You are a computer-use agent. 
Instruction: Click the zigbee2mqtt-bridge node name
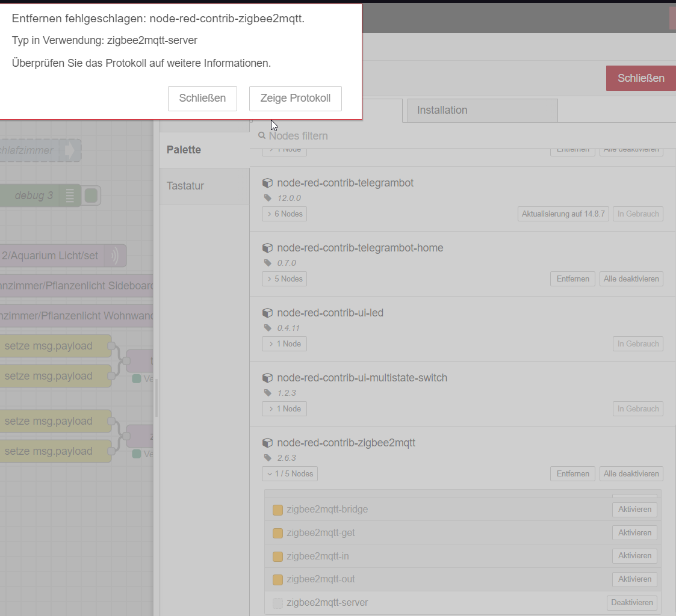coord(327,510)
